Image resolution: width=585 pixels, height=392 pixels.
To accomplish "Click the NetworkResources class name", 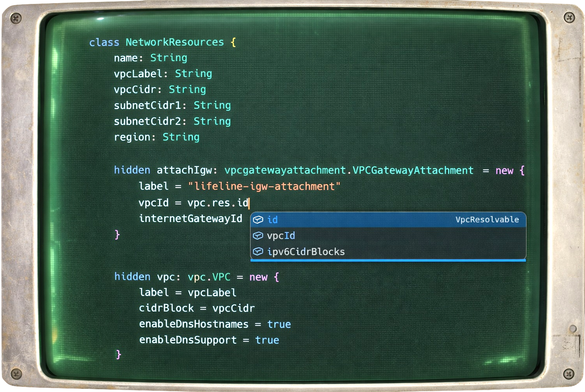I will pyautogui.click(x=174, y=42).
